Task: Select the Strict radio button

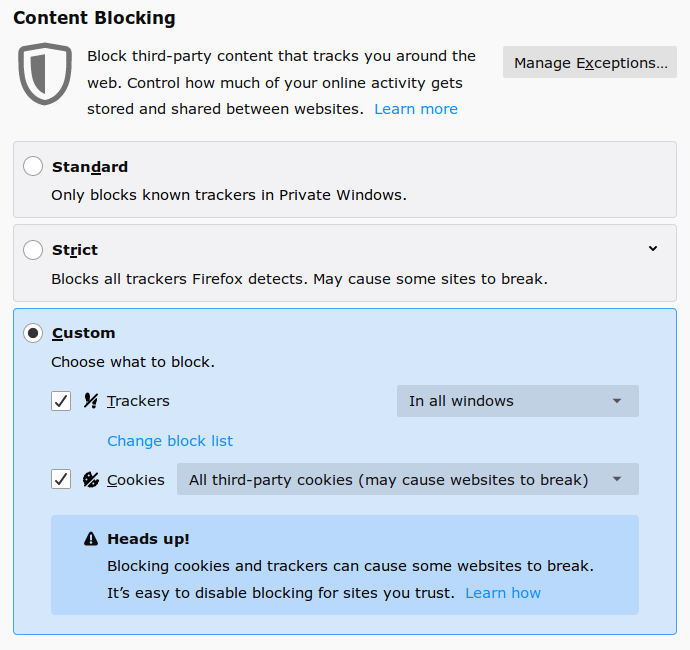Action: click(x=33, y=250)
